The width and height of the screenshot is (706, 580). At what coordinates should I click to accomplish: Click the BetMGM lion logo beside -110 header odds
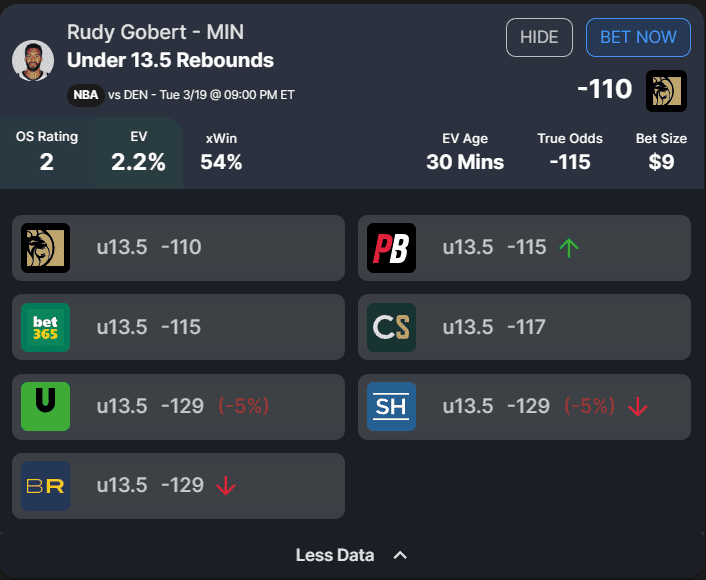tap(666, 91)
